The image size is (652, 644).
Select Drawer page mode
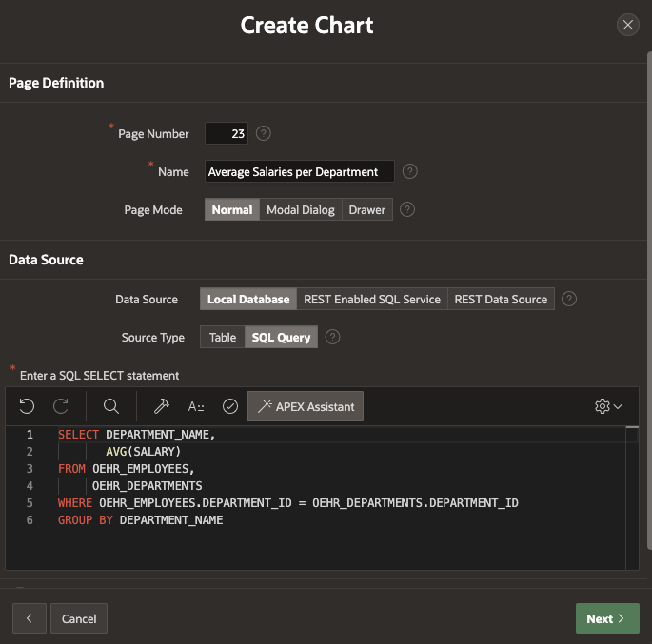367,209
